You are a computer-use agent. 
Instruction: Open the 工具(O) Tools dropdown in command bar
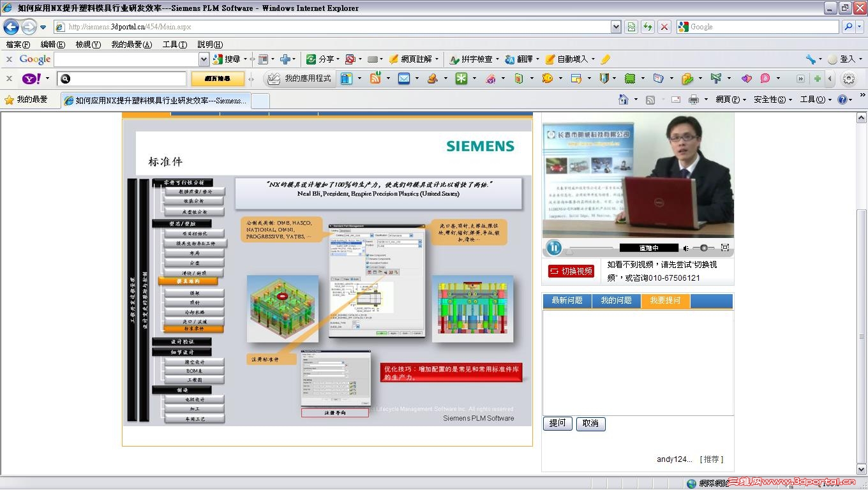pyautogui.click(x=816, y=100)
